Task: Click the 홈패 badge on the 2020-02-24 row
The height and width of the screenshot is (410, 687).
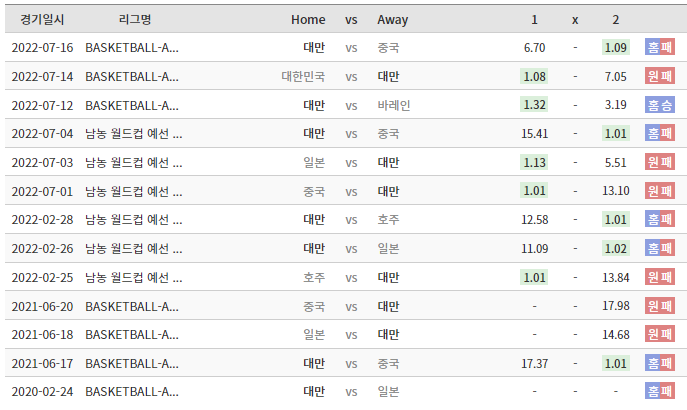Action: 659,391
